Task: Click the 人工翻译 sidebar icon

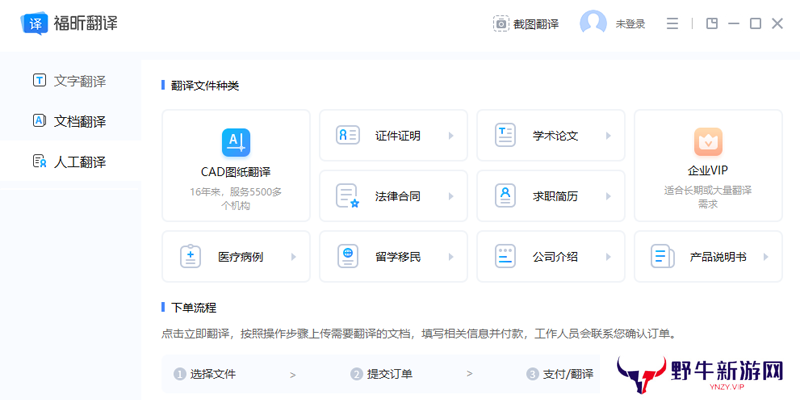Action: click(x=39, y=162)
